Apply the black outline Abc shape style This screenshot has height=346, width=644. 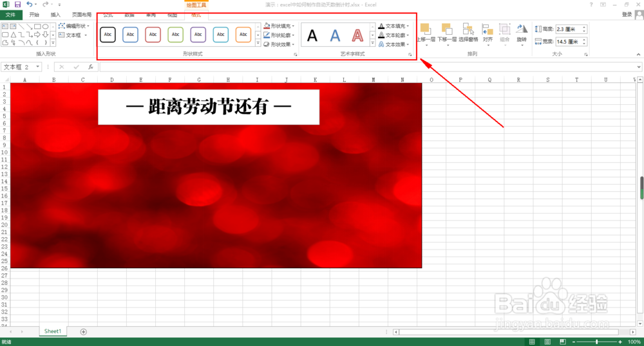point(108,35)
